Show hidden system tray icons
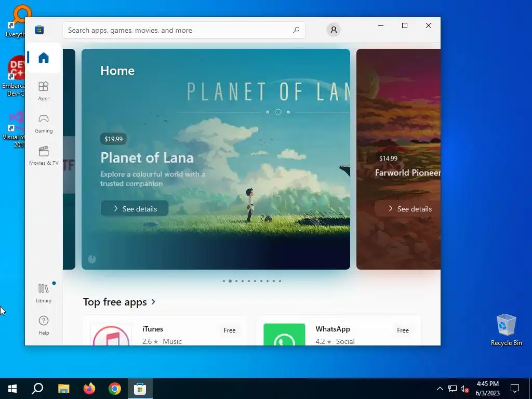The image size is (532, 399). click(440, 389)
